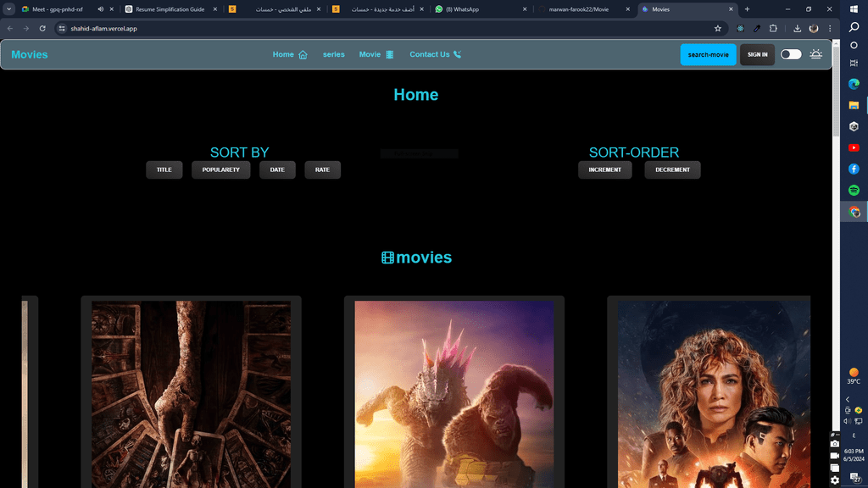Take a screenshot with the camera icon
Viewport: 868px width, 488px height.
pyautogui.click(x=835, y=444)
